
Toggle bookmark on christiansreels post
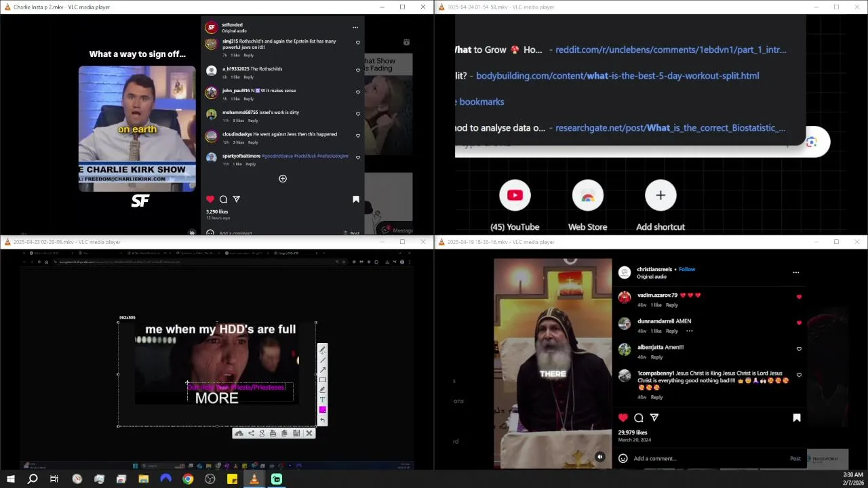click(x=797, y=418)
